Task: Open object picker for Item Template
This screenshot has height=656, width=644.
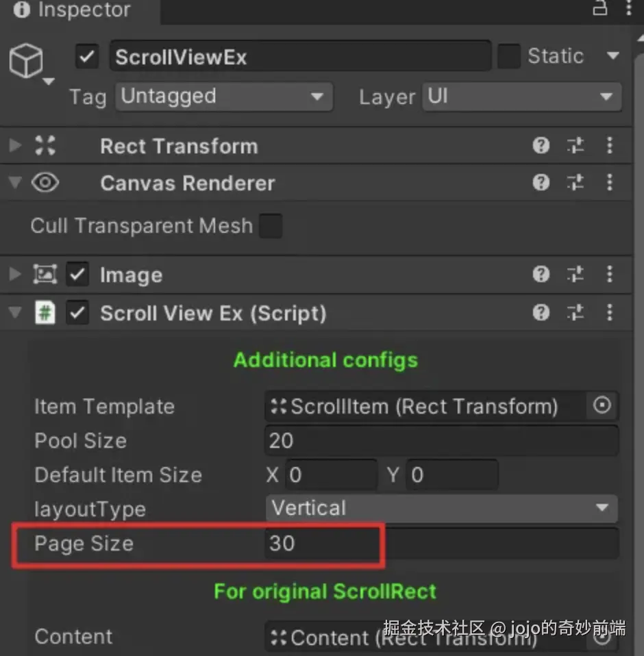Action: click(x=602, y=406)
